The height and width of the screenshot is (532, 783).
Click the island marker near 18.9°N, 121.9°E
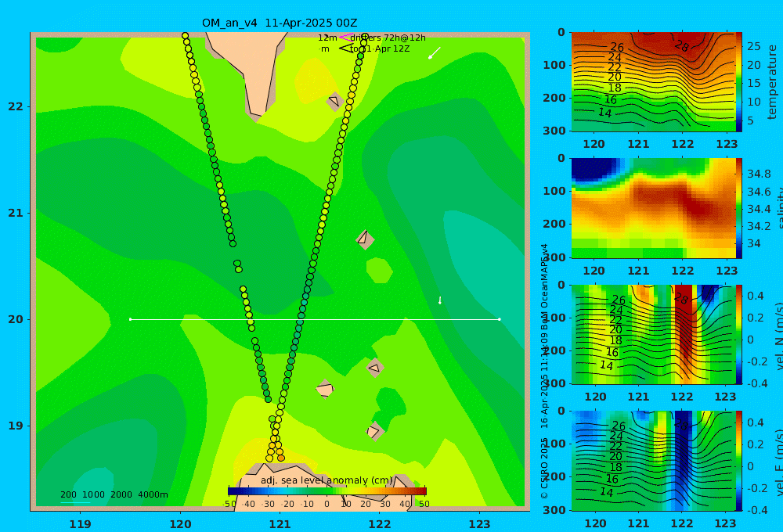coord(374,431)
